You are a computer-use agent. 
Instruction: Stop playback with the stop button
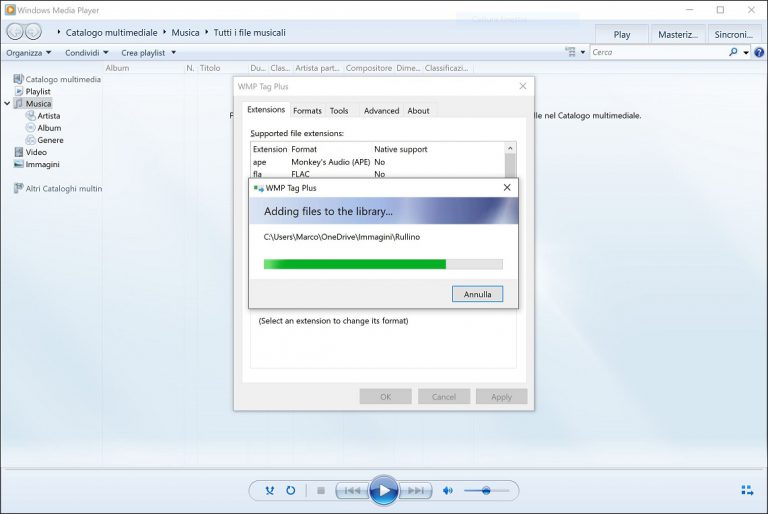tap(321, 490)
